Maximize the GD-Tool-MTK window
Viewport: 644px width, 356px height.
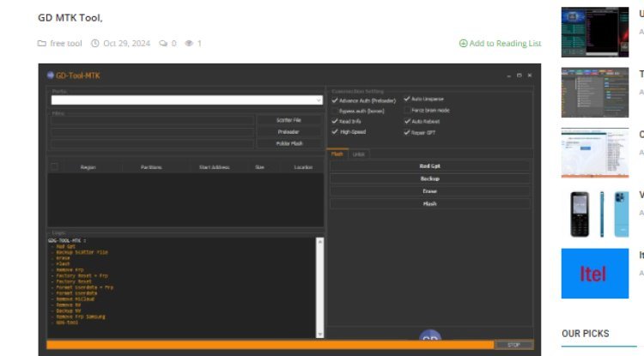tap(519, 75)
